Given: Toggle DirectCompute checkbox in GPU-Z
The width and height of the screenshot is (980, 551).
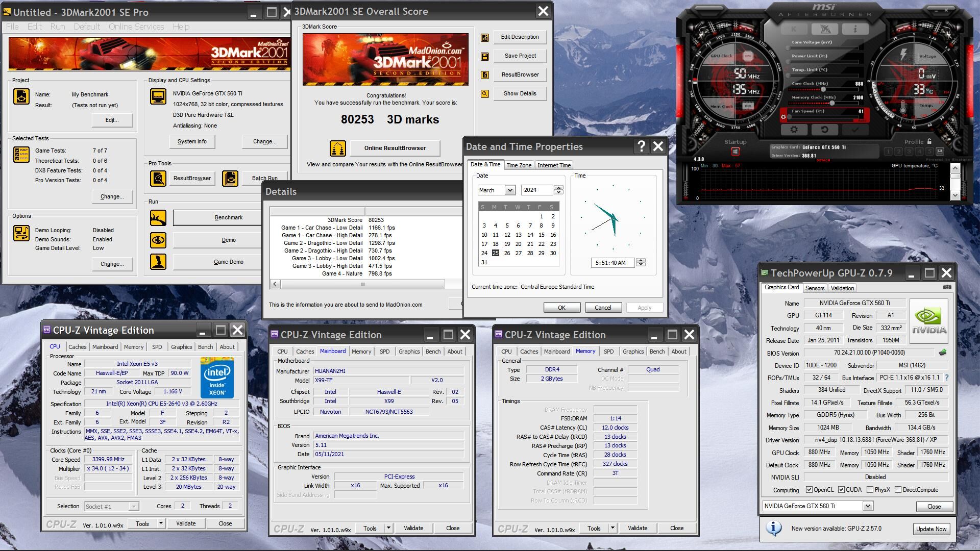Looking at the screenshot, I should click(x=898, y=490).
